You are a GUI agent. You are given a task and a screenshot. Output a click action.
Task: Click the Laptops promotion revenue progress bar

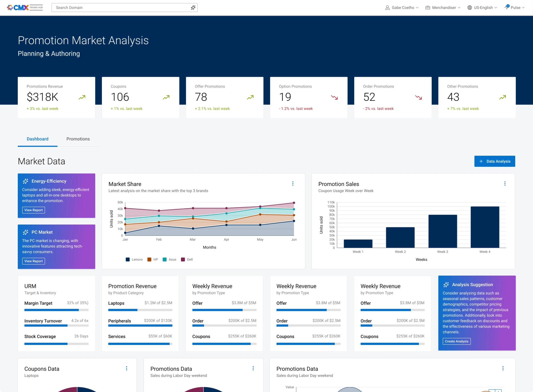(x=140, y=310)
